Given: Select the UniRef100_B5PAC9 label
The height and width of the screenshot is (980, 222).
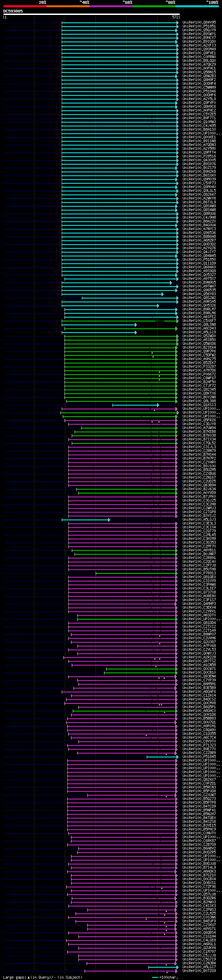Looking at the screenshot, I should (x=199, y=829).
